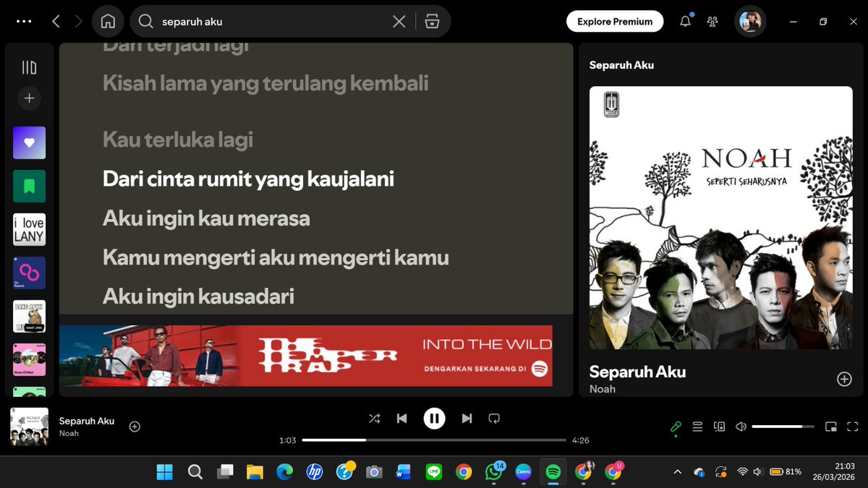Open the three-dots app menu
The image size is (868, 488).
[24, 22]
